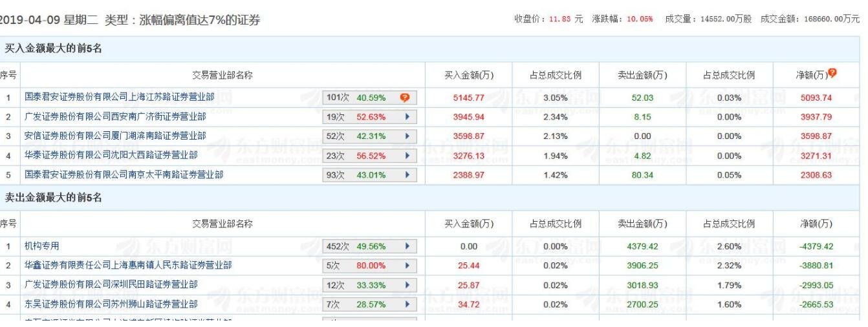
Task: Open 华鑫证券上海惠南镇人民东路营业部 link
Action: [128, 266]
